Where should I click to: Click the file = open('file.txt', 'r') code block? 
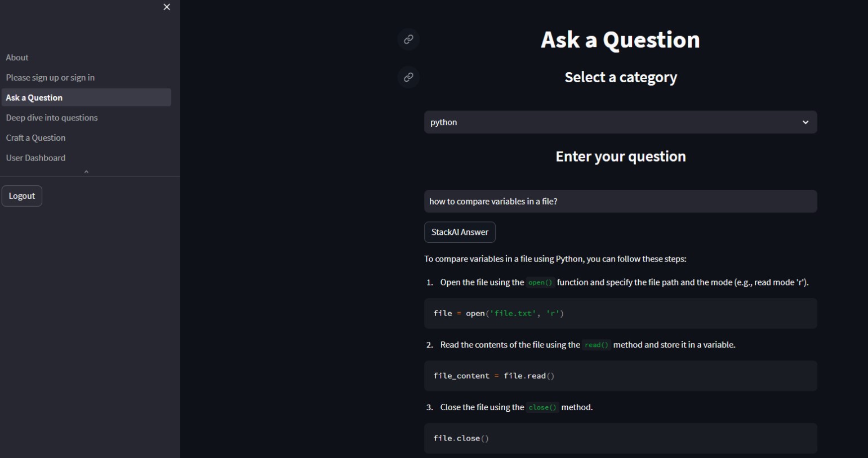pyautogui.click(x=621, y=313)
